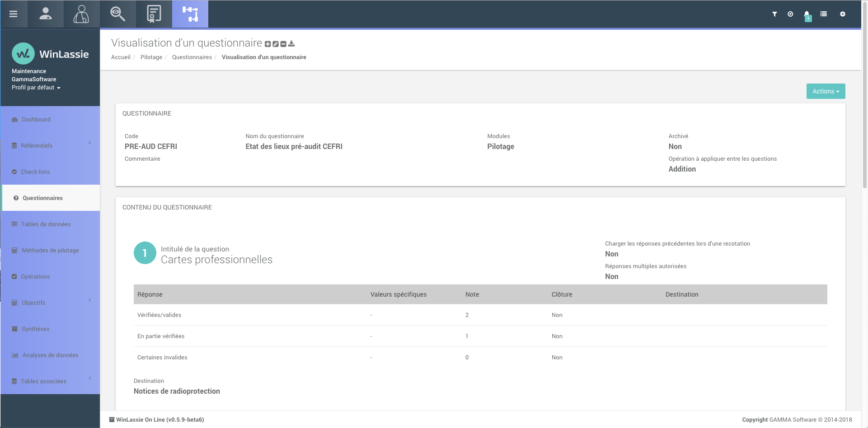Open Tables de données in the sidebar
The width and height of the screenshot is (868, 428).
coord(50,224)
